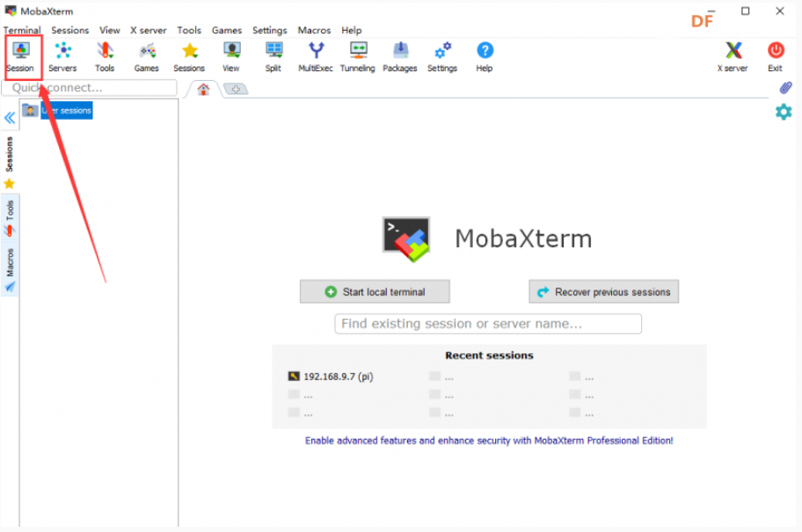
Task: Click the Help question mark icon
Action: click(x=485, y=57)
